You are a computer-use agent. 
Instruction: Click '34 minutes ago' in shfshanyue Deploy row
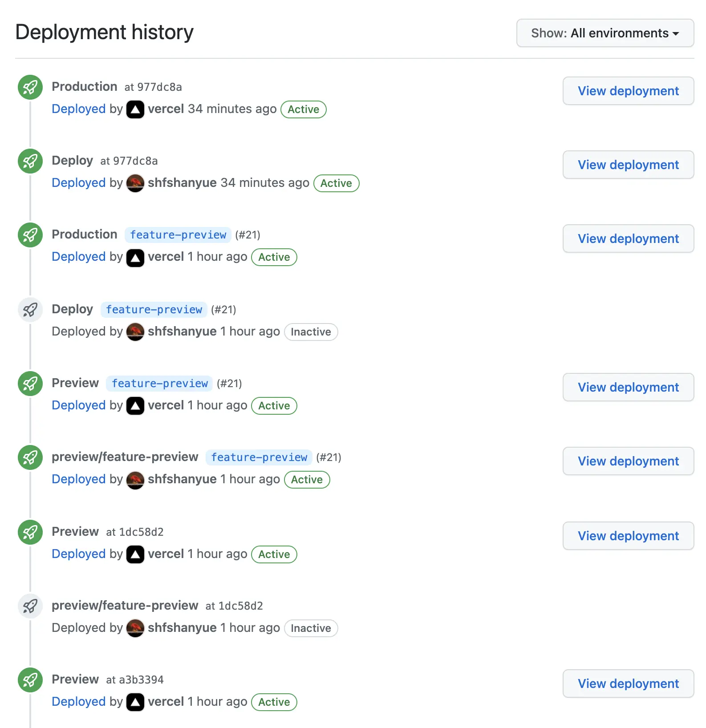(x=265, y=183)
